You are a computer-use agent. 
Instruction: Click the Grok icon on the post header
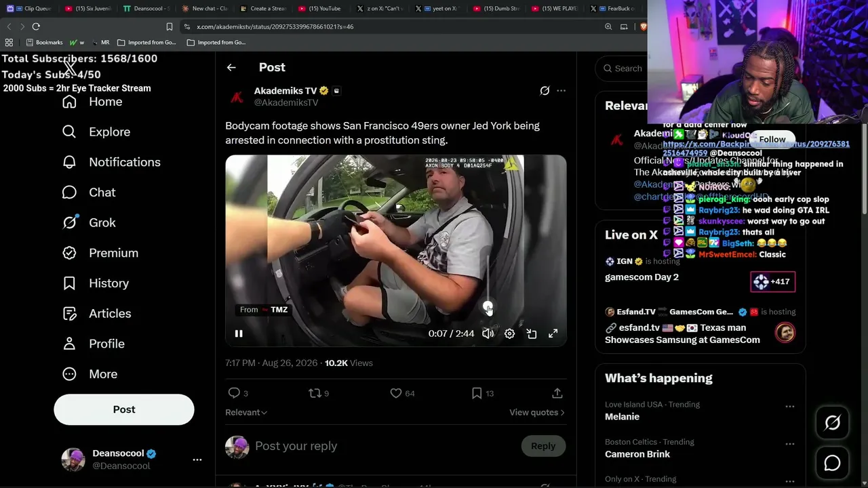545,91
